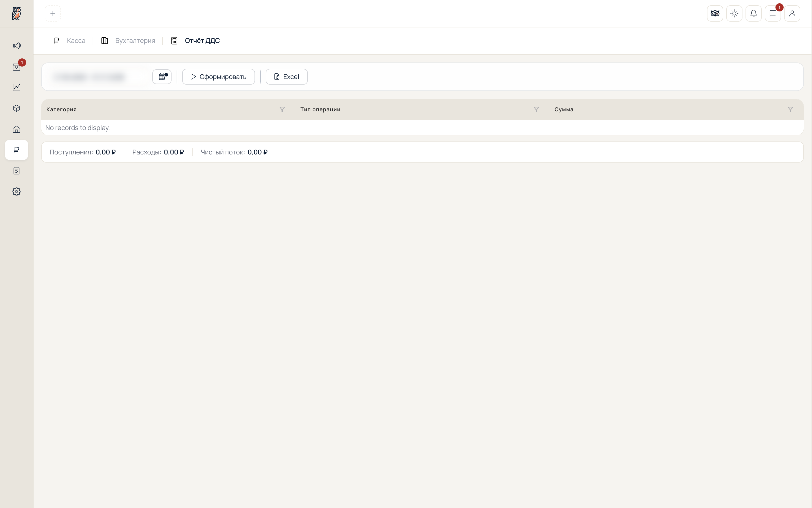812x508 pixels.
Task: Click 'No records to display.' text
Action: pos(77,128)
